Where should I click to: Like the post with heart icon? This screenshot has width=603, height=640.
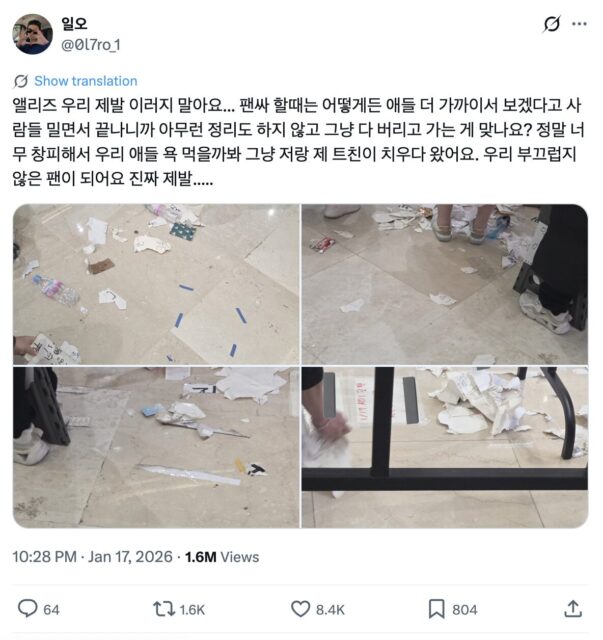pos(300,609)
